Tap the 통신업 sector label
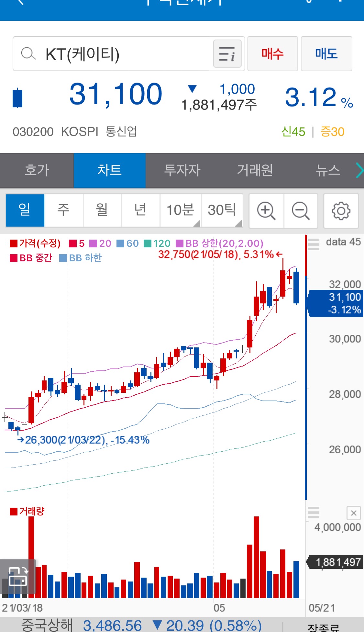 (x=121, y=131)
